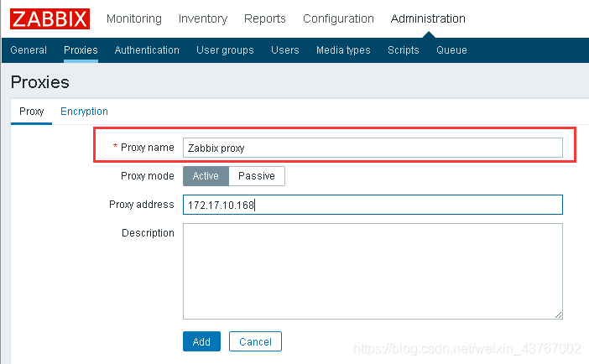
Task: Open Scripts page
Action: pos(404,50)
